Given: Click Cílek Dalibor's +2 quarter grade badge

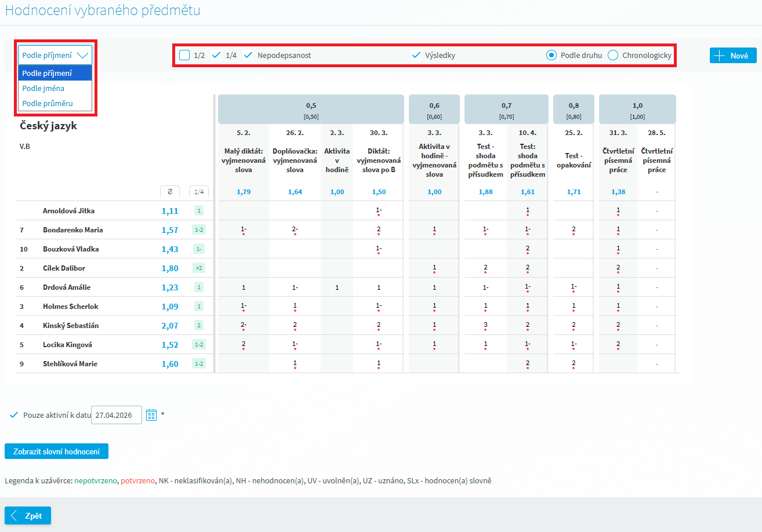Looking at the screenshot, I should click(x=199, y=268).
